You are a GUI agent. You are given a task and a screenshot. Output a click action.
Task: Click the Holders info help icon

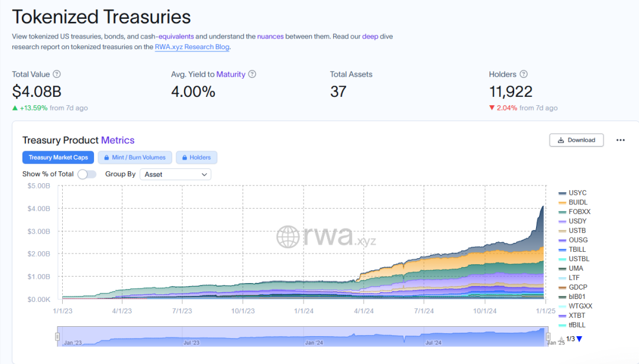[x=524, y=74]
